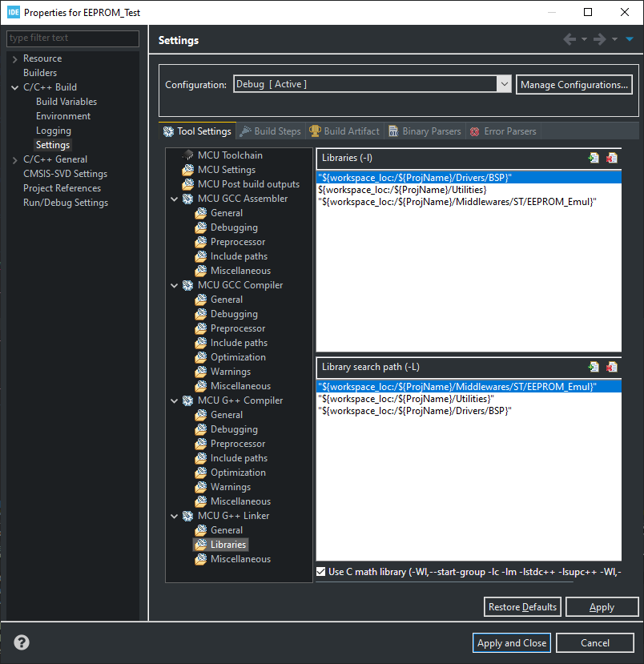644x664 pixels.
Task: Select the MCU G++ Compiler icon
Action: click(x=187, y=400)
